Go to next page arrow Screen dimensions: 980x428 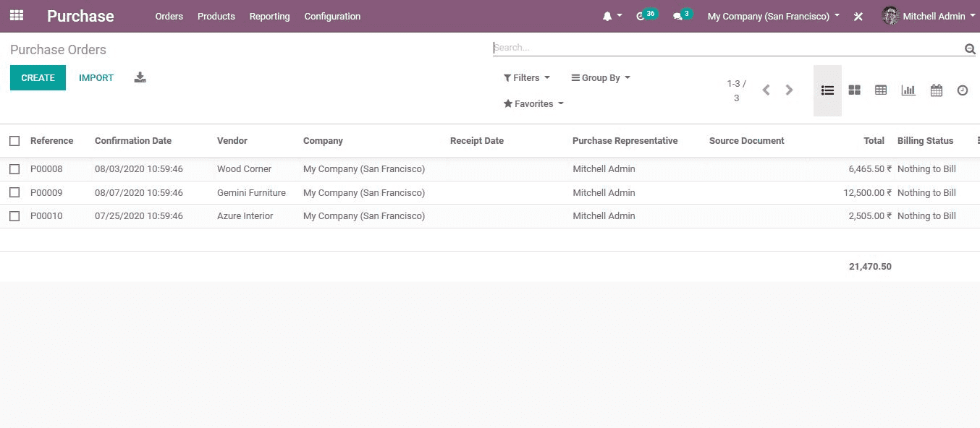(790, 90)
